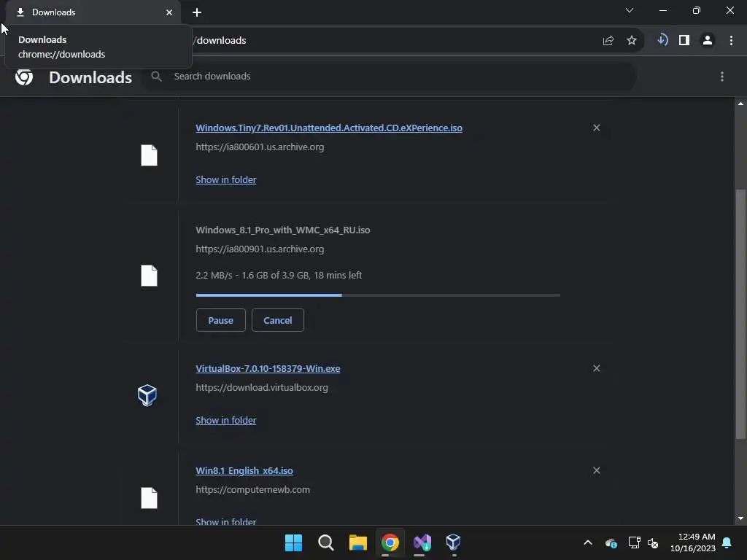Image resolution: width=747 pixels, height=560 pixels.
Task: Click the Chrome logo beside Downloads title
Action: tap(24, 77)
